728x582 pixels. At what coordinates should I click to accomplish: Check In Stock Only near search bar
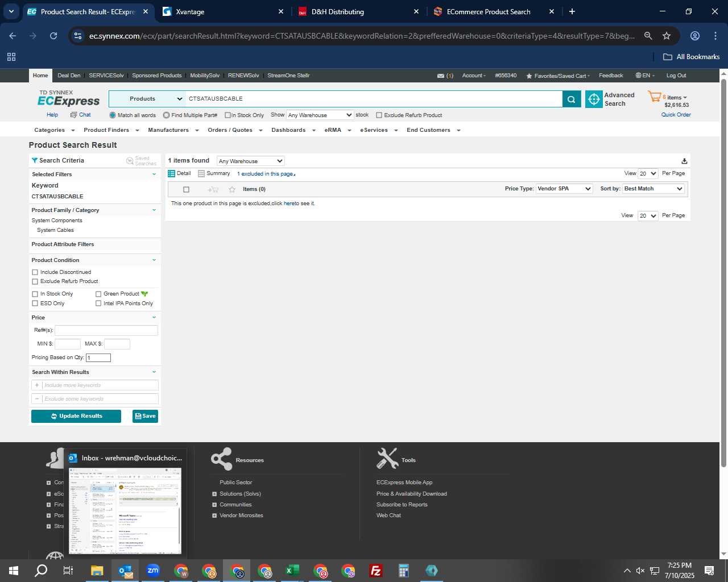227,115
